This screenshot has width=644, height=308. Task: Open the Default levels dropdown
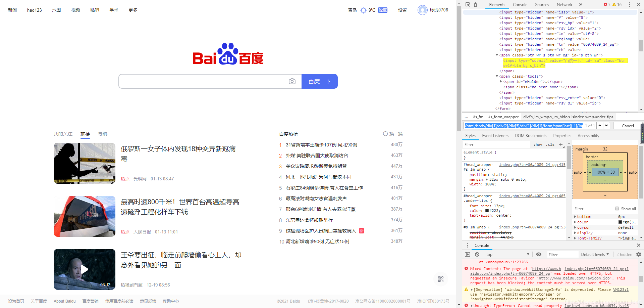click(x=594, y=254)
